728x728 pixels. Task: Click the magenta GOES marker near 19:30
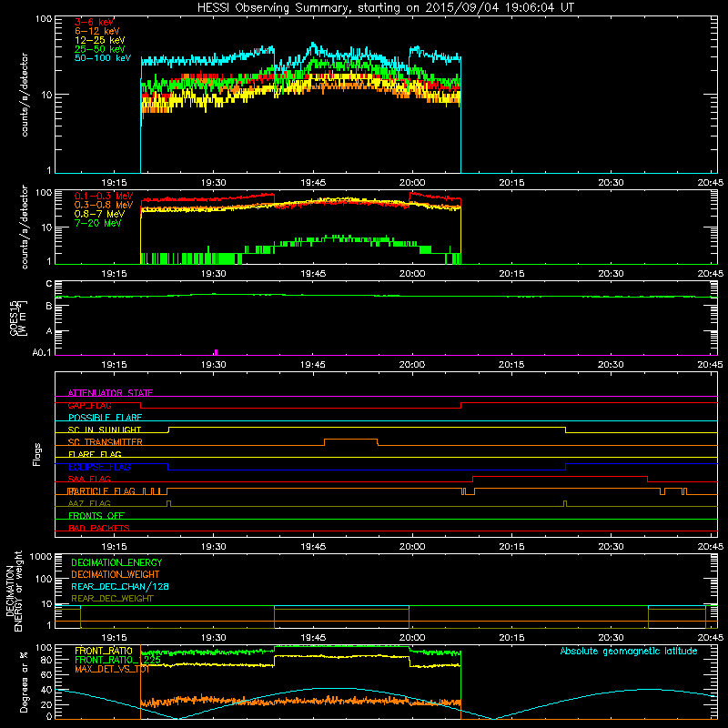coord(217,352)
